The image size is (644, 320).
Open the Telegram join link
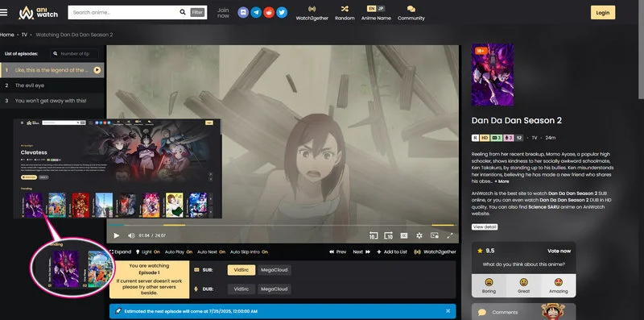(x=256, y=12)
